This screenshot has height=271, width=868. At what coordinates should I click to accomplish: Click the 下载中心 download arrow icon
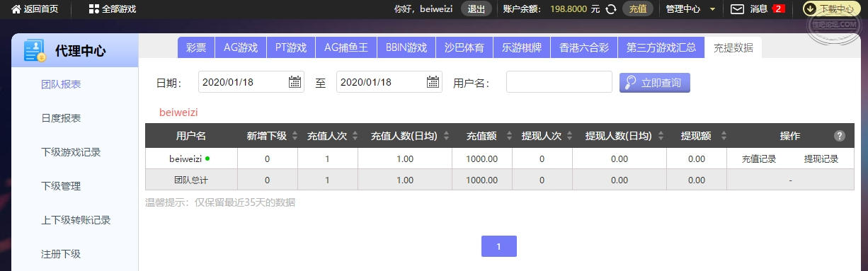click(810, 9)
